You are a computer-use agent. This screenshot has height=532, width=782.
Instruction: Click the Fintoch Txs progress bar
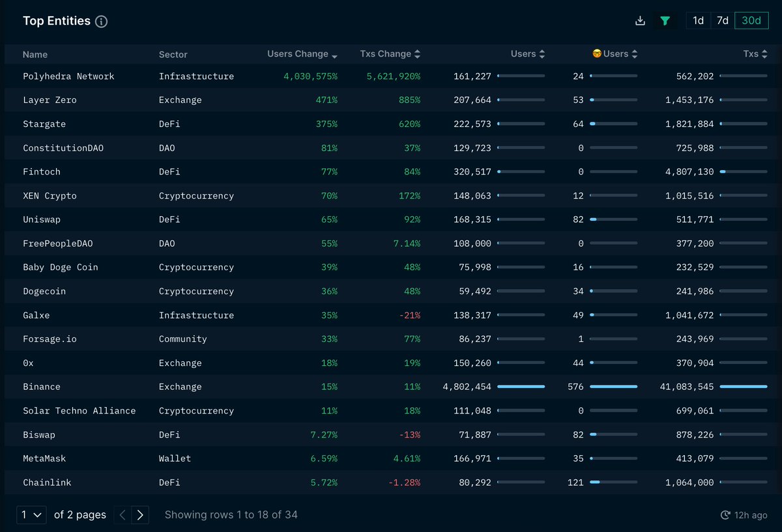(x=744, y=172)
